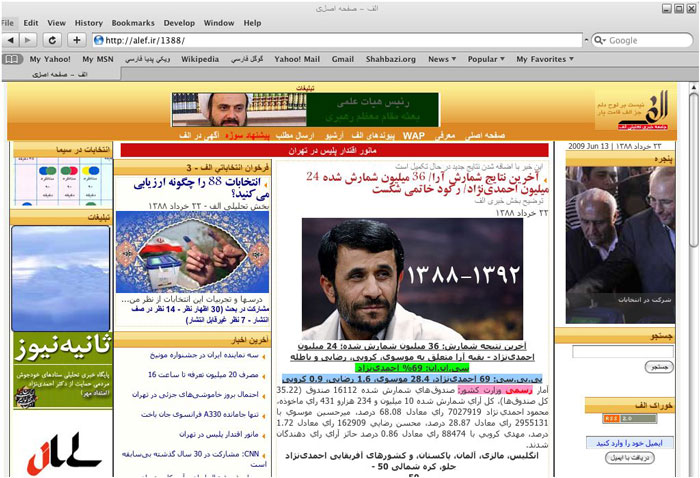
Task: Open the Window menu
Action: [x=219, y=23]
